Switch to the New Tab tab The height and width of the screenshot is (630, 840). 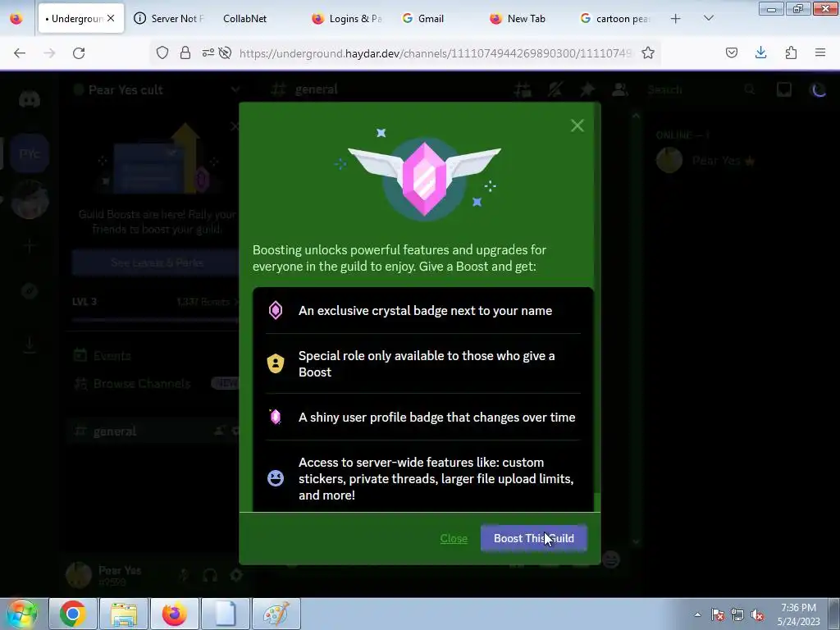526,19
